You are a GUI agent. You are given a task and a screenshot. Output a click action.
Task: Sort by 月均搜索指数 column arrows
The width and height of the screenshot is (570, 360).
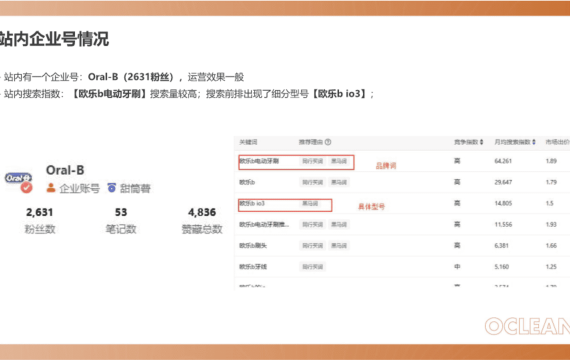click(534, 142)
